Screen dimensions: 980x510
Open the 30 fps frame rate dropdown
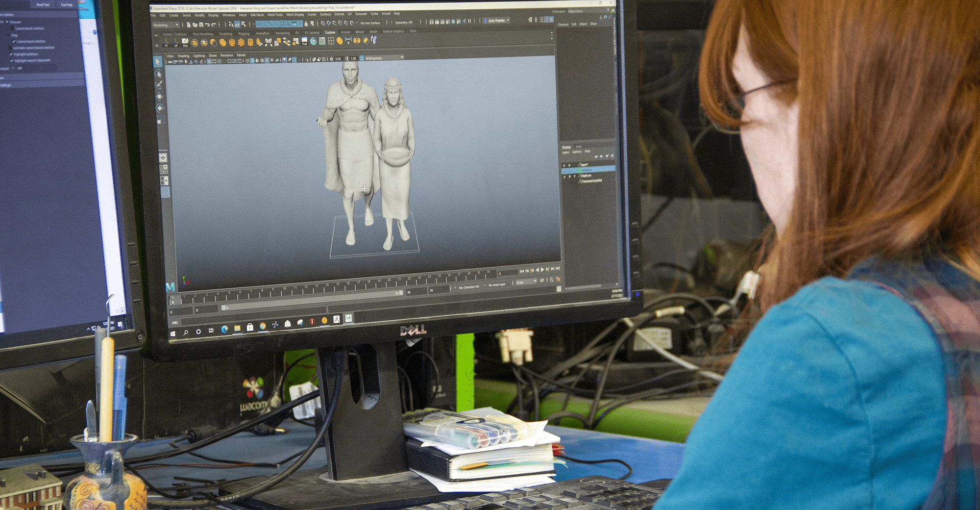526,283
